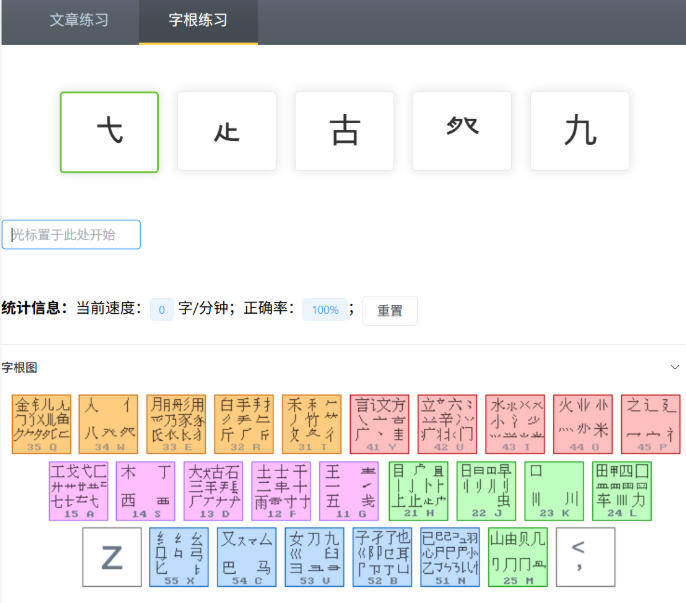Viewport: 686px width, 603px height.
Task: Switch to the 文章练习 tab
Action: pyautogui.click(x=79, y=20)
